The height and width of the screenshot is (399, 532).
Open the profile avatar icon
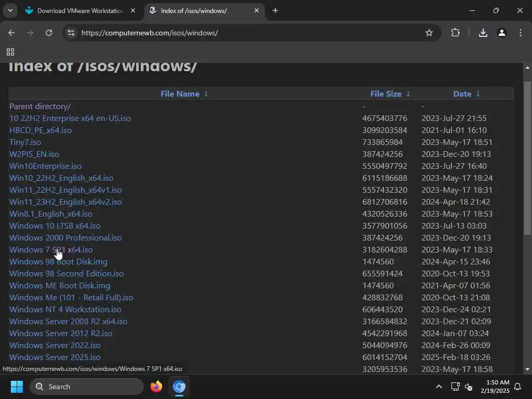(x=502, y=33)
